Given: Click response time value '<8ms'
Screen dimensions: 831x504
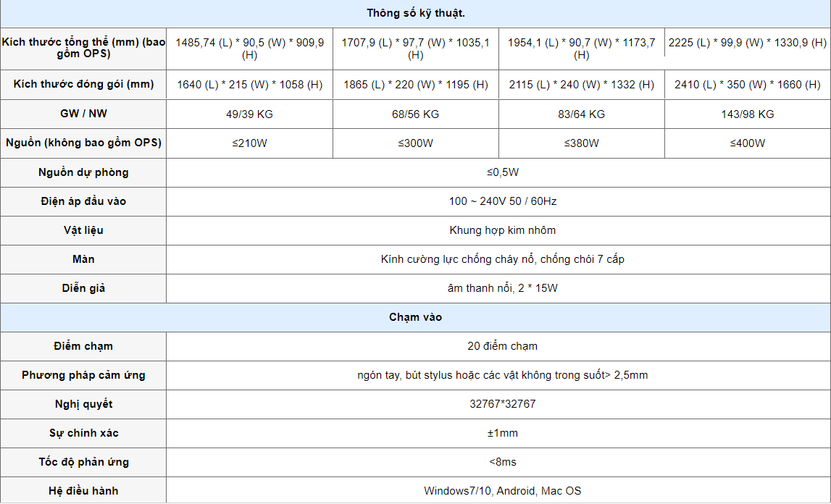Looking at the screenshot, I should (x=502, y=462).
